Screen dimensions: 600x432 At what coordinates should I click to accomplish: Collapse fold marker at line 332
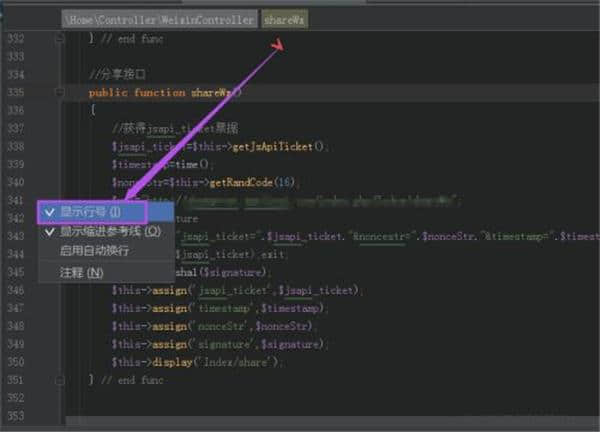[61, 38]
